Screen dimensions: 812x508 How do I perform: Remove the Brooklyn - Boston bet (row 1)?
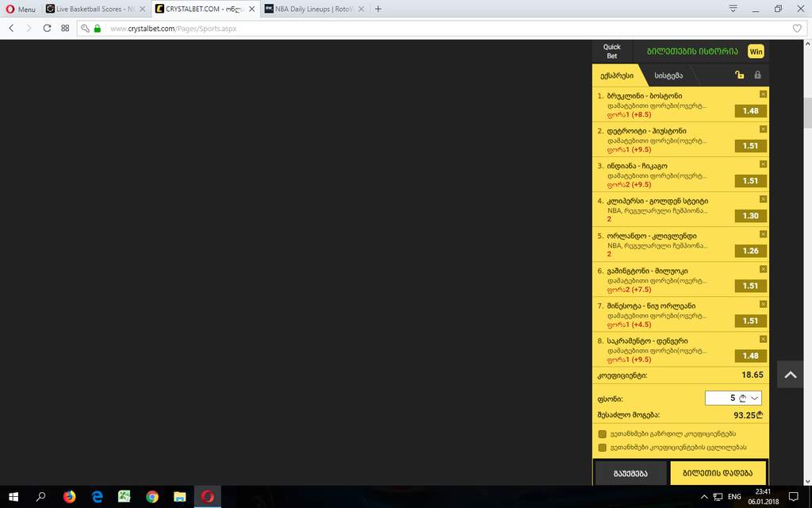point(763,94)
